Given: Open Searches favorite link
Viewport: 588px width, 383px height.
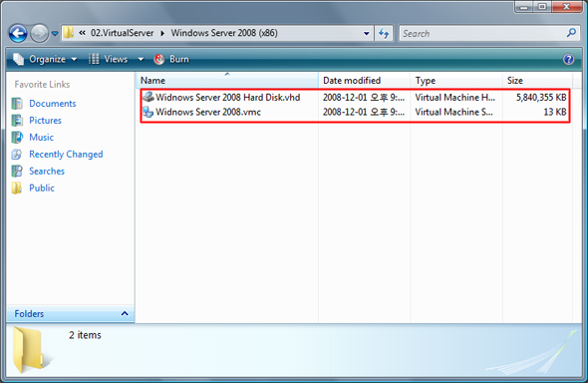Looking at the screenshot, I should [47, 172].
